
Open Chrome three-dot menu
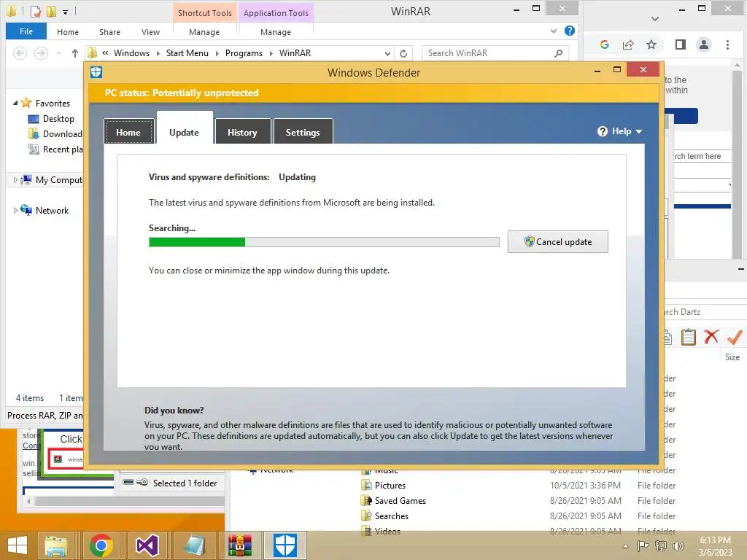(x=727, y=44)
